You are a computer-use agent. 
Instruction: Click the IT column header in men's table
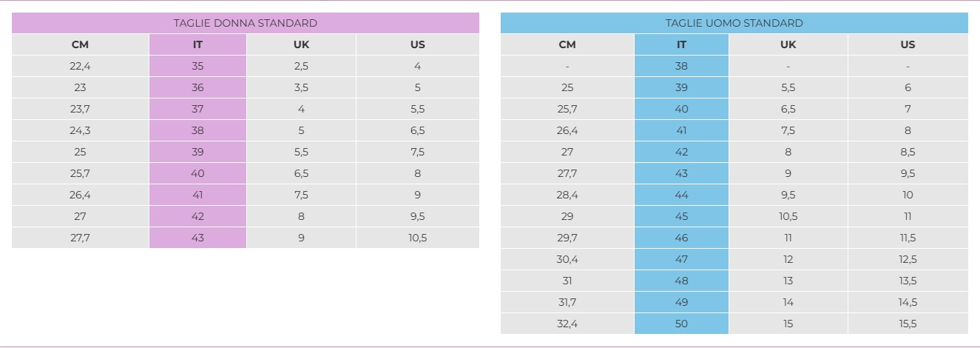(x=681, y=44)
